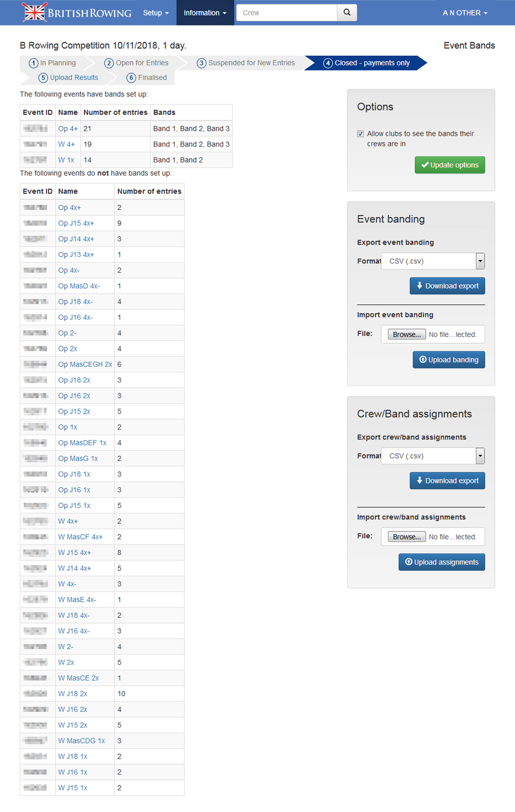
Task: Click the British Rowing logo
Action: 77,13
